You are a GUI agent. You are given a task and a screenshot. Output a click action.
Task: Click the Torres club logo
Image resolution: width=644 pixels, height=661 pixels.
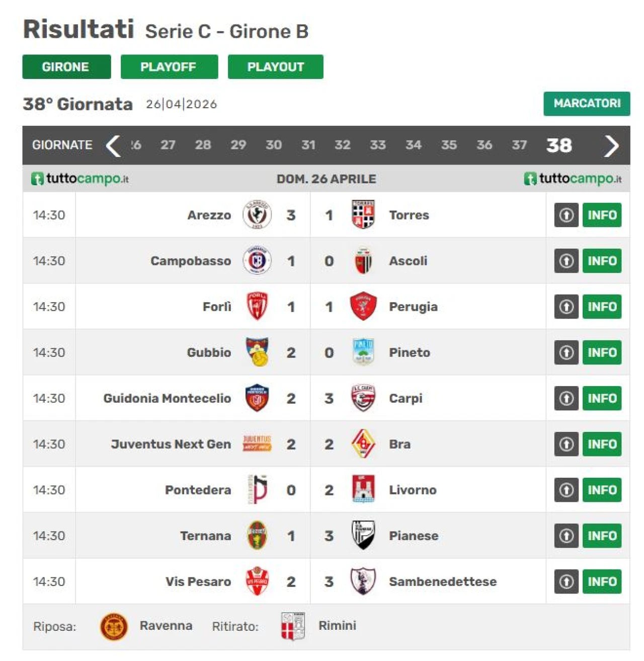click(363, 214)
